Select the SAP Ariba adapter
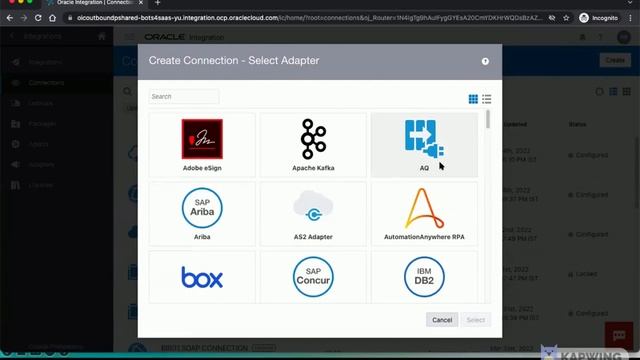This screenshot has width=640, height=360. [x=202, y=214]
